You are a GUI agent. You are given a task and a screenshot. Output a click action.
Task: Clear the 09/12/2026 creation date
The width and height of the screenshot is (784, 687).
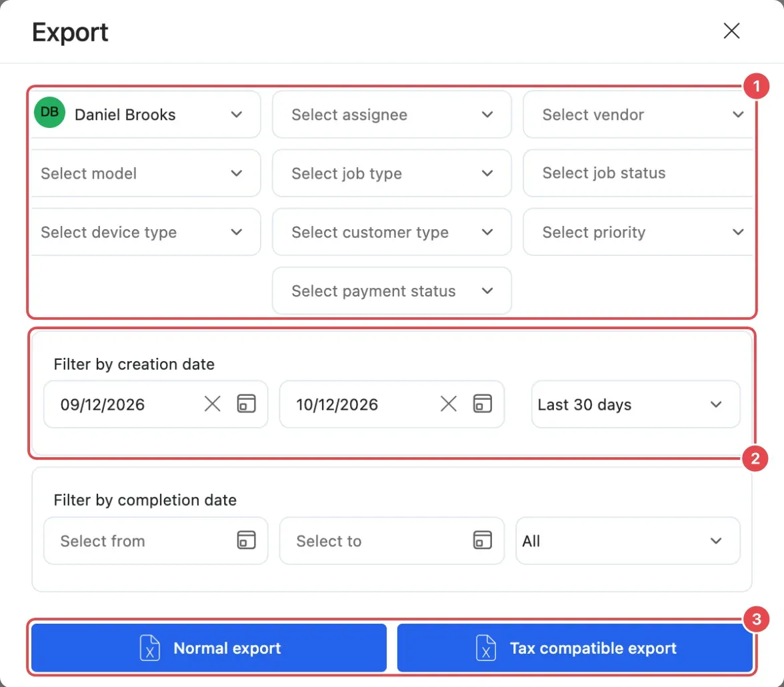pyautogui.click(x=213, y=404)
